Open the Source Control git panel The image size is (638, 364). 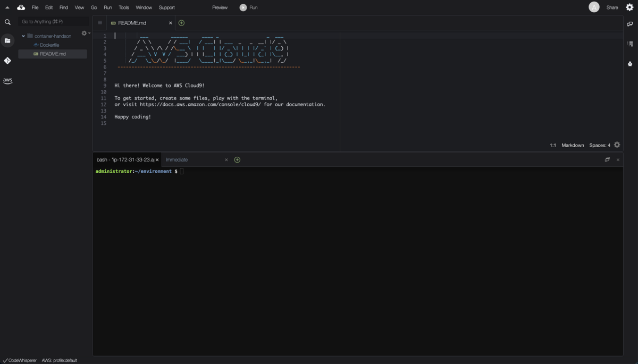pyautogui.click(x=7, y=61)
